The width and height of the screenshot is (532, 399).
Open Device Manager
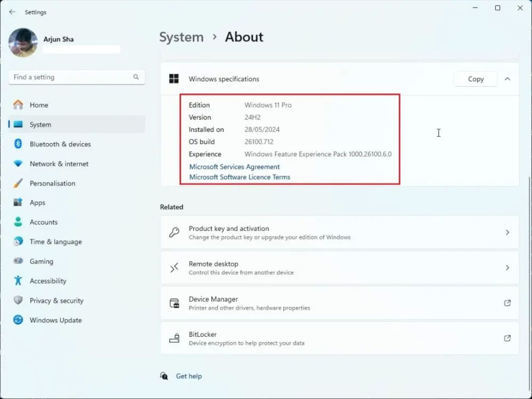(x=340, y=303)
